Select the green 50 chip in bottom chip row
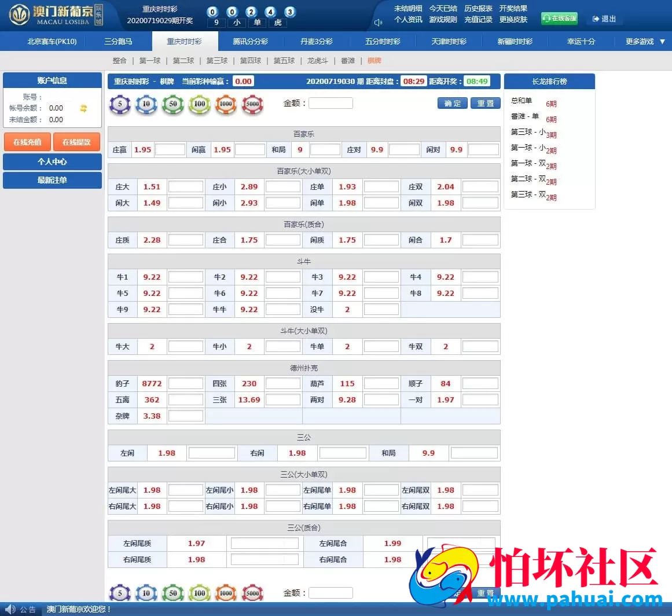The width and height of the screenshot is (672, 616). 172,593
